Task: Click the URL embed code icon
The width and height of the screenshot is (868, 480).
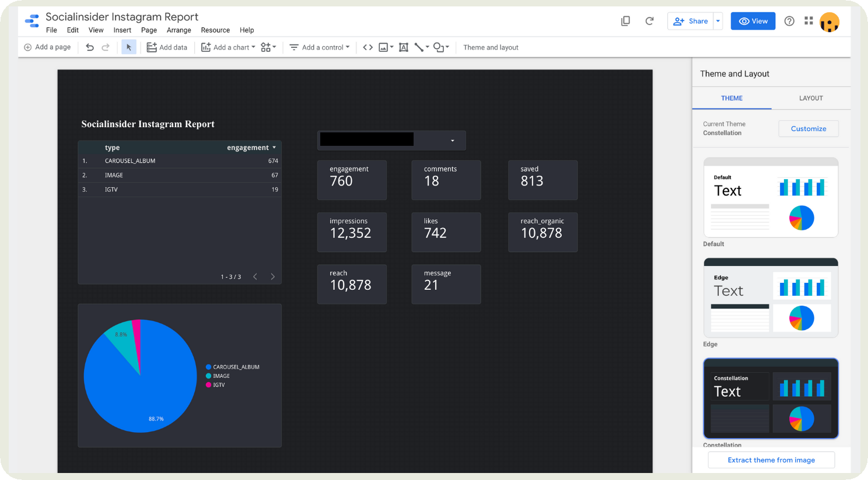Action: [367, 47]
